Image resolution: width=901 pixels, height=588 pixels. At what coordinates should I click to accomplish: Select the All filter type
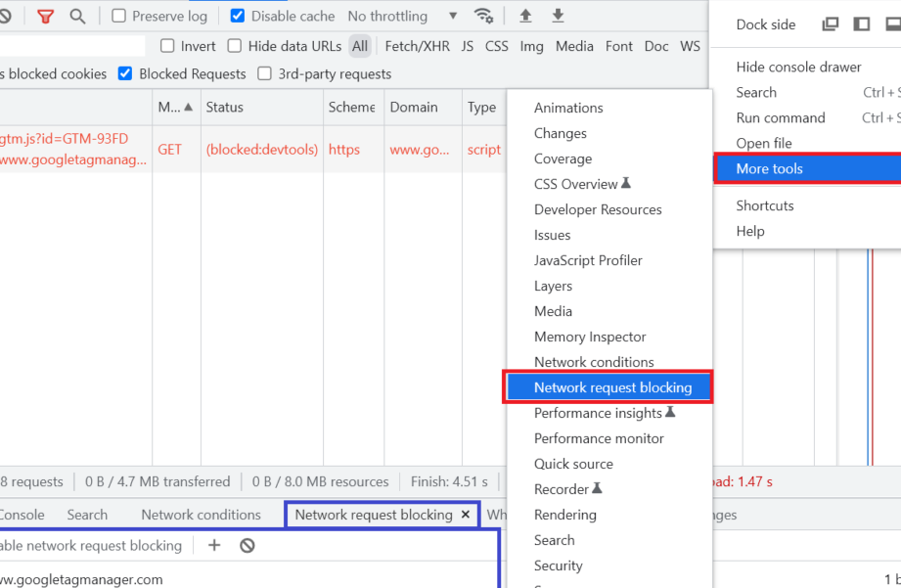tap(360, 46)
